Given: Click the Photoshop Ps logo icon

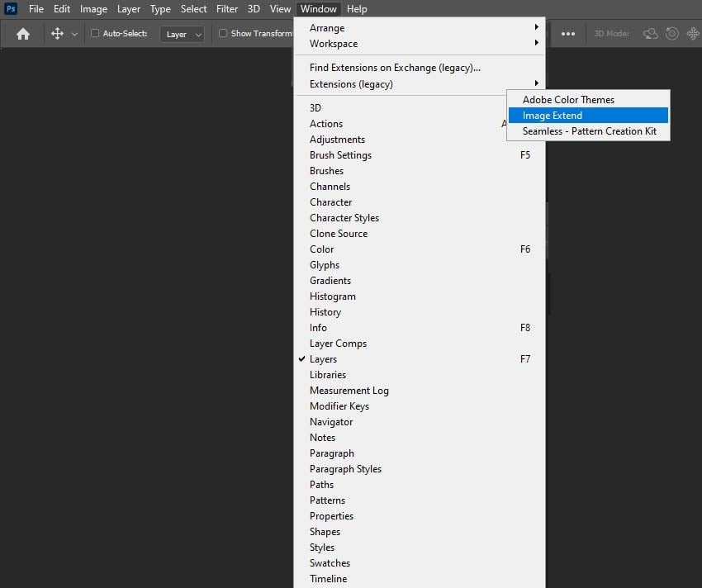Looking at the screenshot, I should (x=11, y=8).
